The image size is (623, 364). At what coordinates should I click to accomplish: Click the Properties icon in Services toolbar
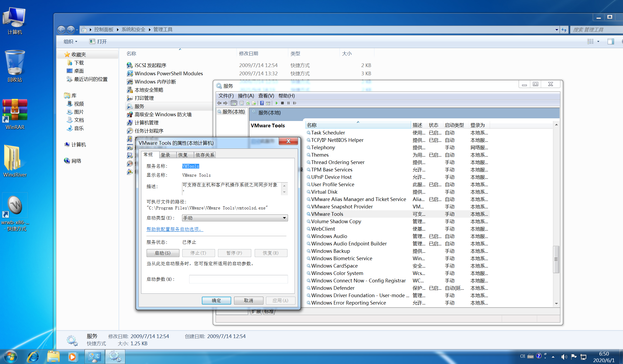[241, 103]
